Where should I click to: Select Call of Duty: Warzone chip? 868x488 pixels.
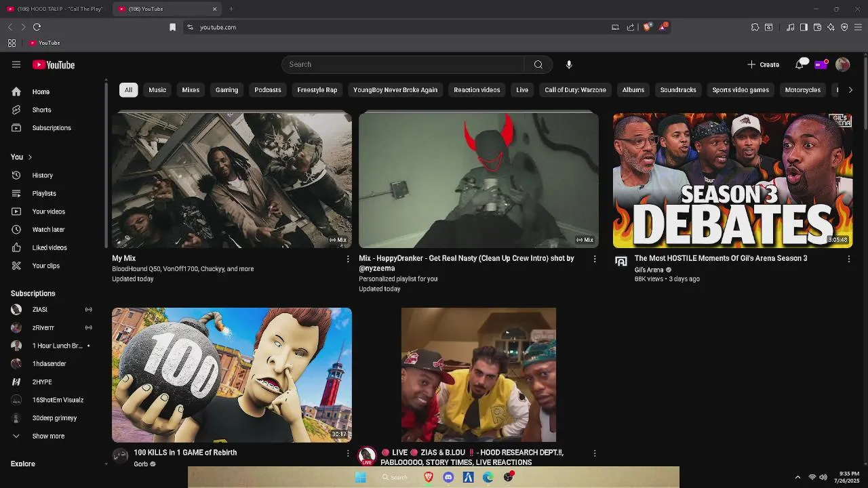coord(575,90)
